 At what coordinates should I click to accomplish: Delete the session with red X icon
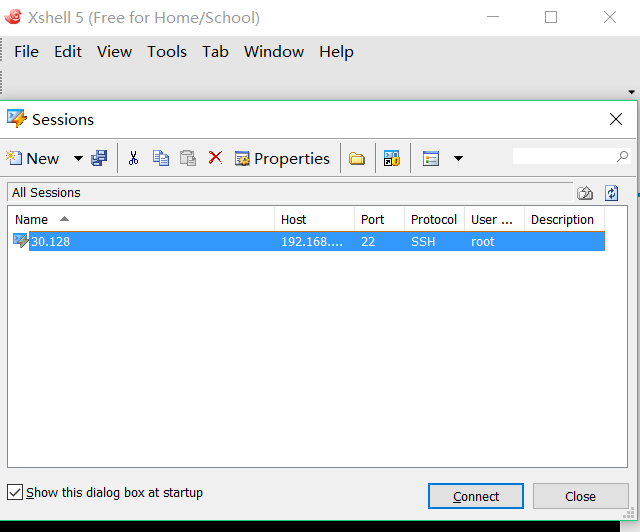coord(216,158)
